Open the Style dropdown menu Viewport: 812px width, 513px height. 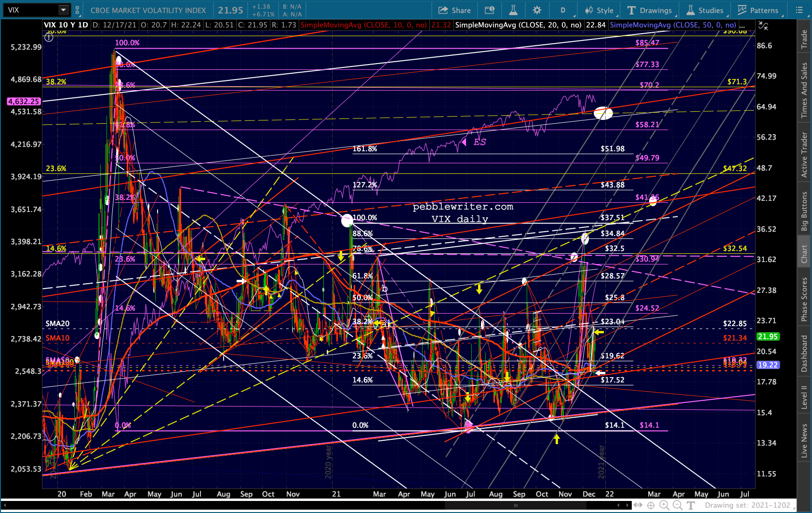[x=599, y=10]
